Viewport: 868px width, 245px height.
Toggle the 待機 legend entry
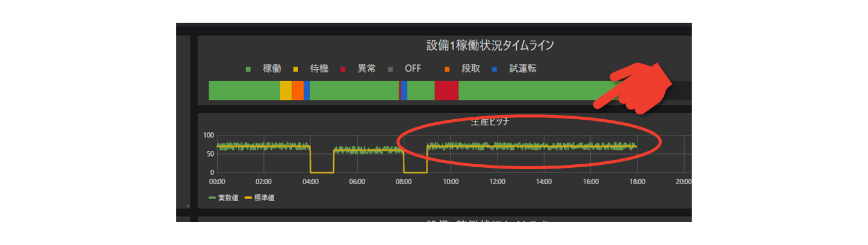(x=319, y=68)
